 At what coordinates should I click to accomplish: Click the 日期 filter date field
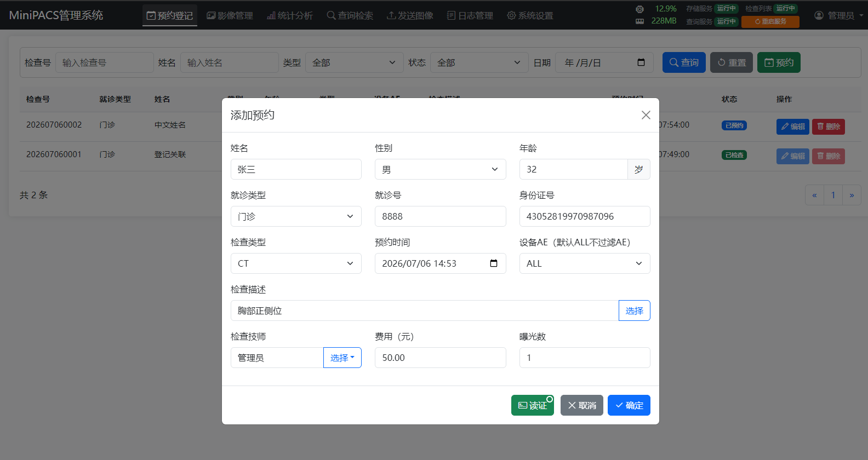click(x=604, y=62)
